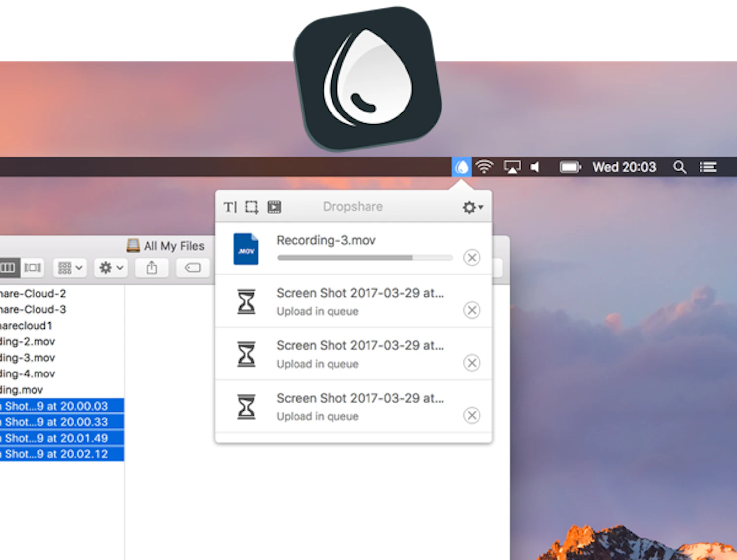Cancel the last queued Screen Shot upload
Image resolution: width=737 pixels, height=560 pixels.
click(472, 415)
